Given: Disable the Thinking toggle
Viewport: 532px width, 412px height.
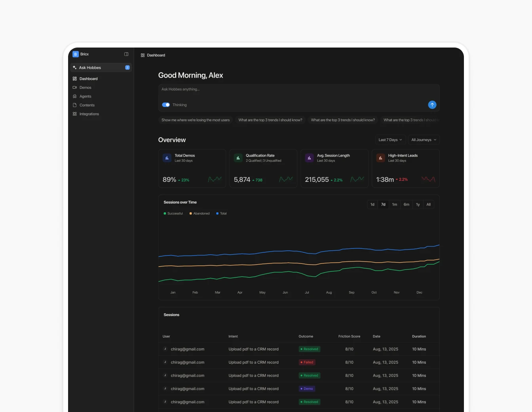Looking at the screenshot, I should (x=166, y=105).
